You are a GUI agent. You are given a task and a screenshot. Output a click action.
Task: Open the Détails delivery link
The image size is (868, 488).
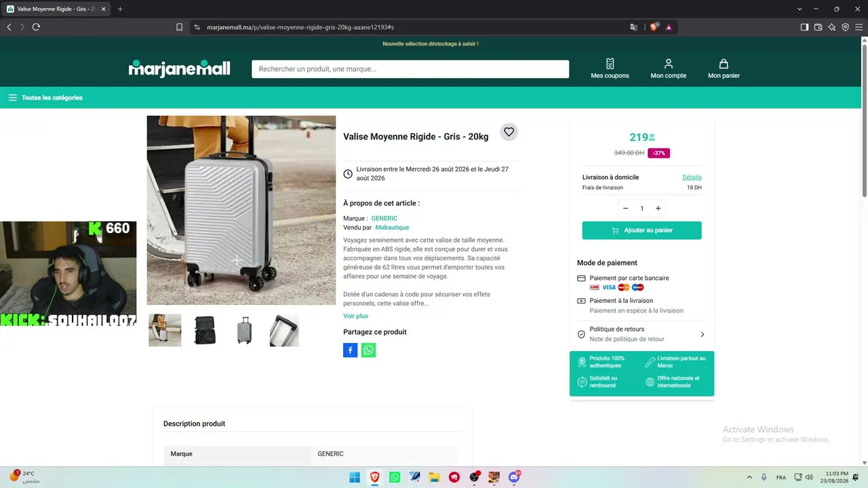(x=692, y=178)
